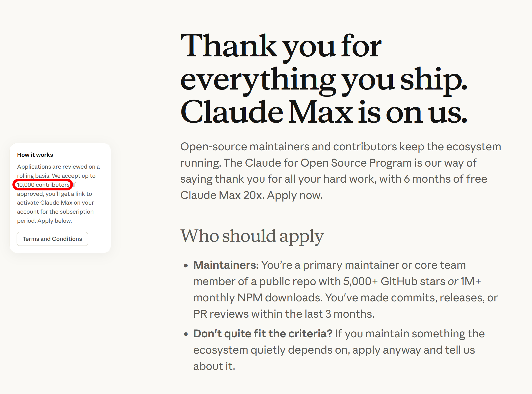Click bold "Don't quite fit the criteria?" text
Image resolution: width=532 pixels, height=394 pixels.
(x=263, y=333)
